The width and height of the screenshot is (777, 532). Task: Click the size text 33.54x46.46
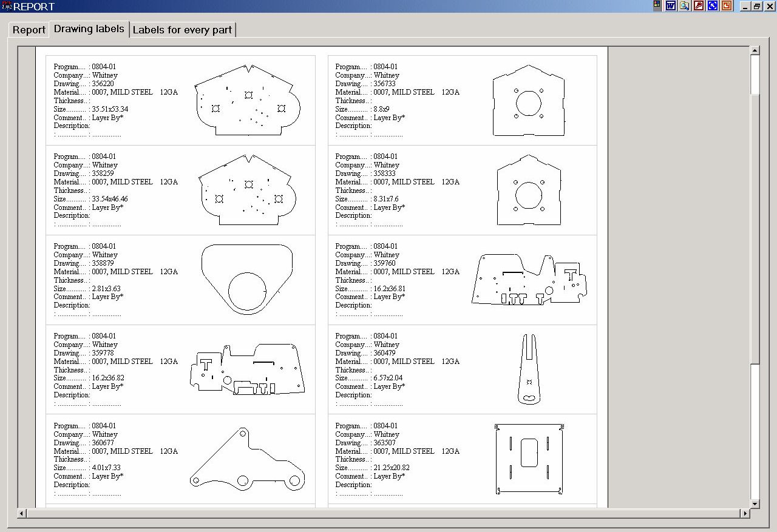coord(110,199)
